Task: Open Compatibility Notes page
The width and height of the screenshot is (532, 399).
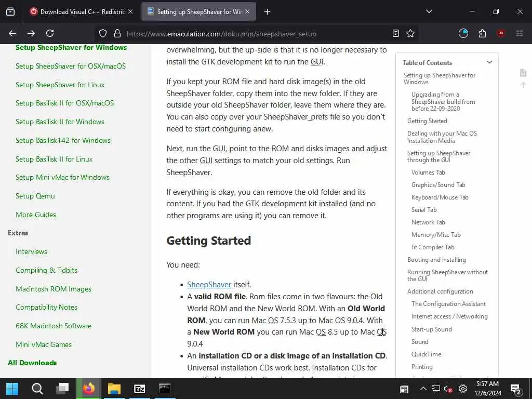Action: tap(46, 308)
